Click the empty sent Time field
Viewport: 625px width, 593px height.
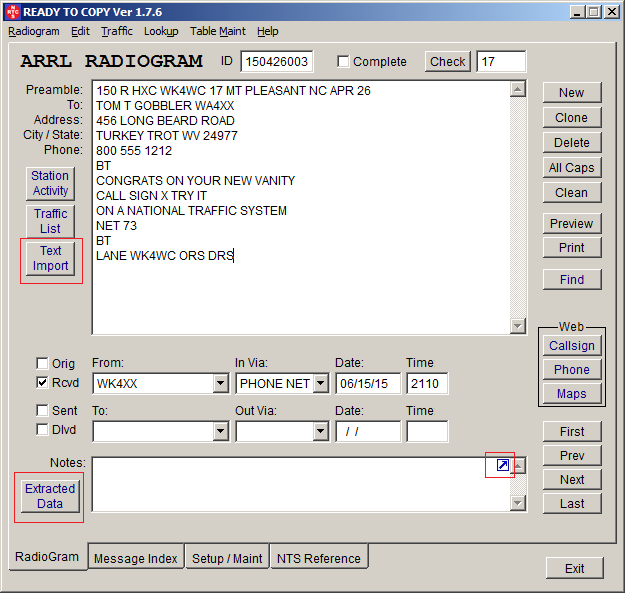(427, 431)
